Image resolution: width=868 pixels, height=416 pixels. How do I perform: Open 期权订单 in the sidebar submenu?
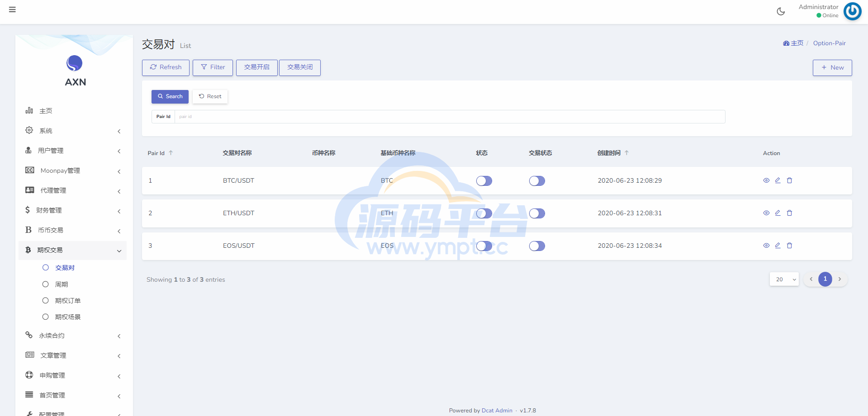(x=68, y=301)
